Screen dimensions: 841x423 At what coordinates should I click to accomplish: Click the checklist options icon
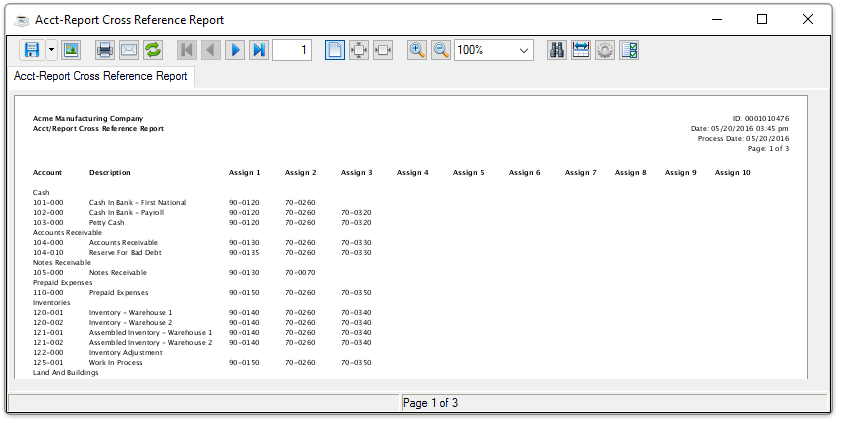pos(629,50)
